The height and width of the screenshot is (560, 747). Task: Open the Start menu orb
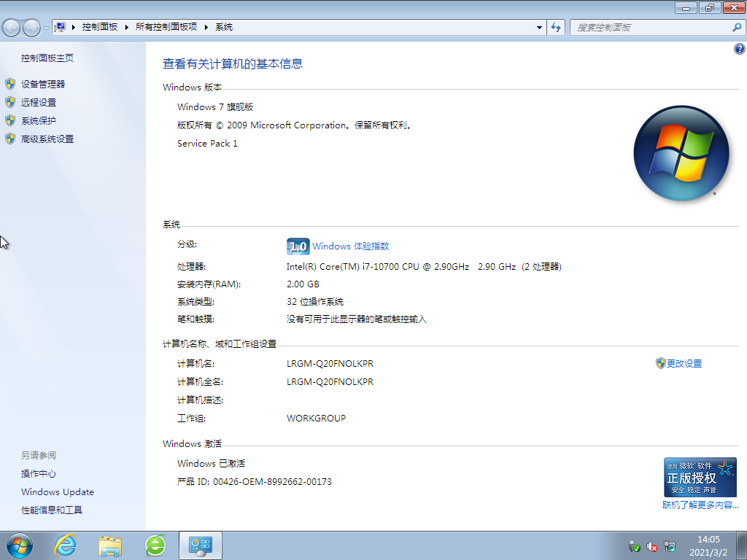point(18,545)
